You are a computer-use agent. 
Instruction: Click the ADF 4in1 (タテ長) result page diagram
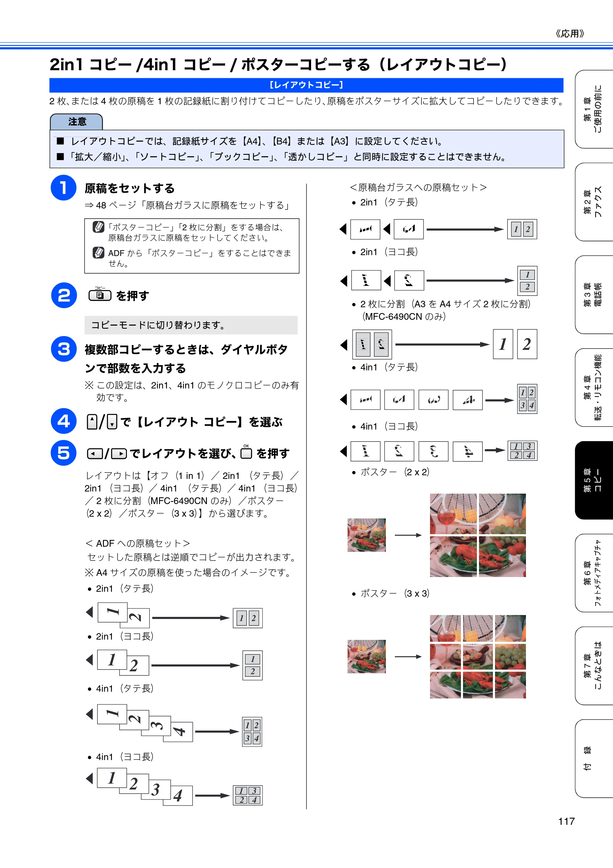(x=252, y=732)
